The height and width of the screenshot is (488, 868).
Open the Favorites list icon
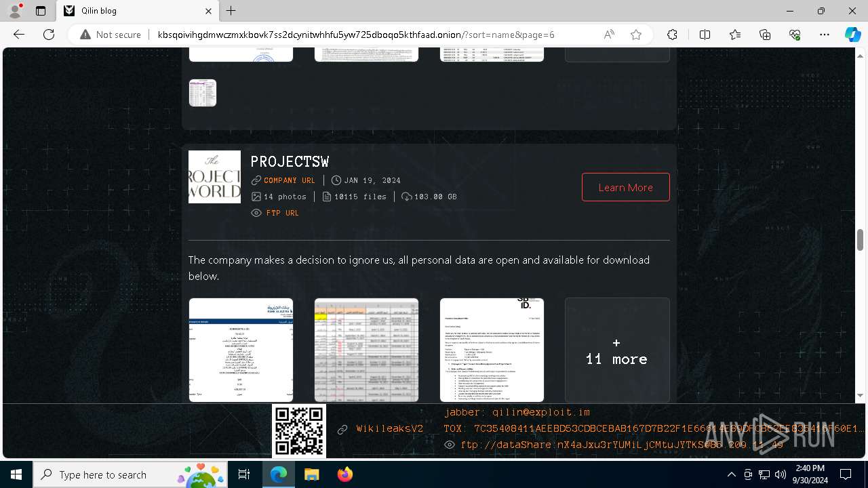click(x=735, y=35)
